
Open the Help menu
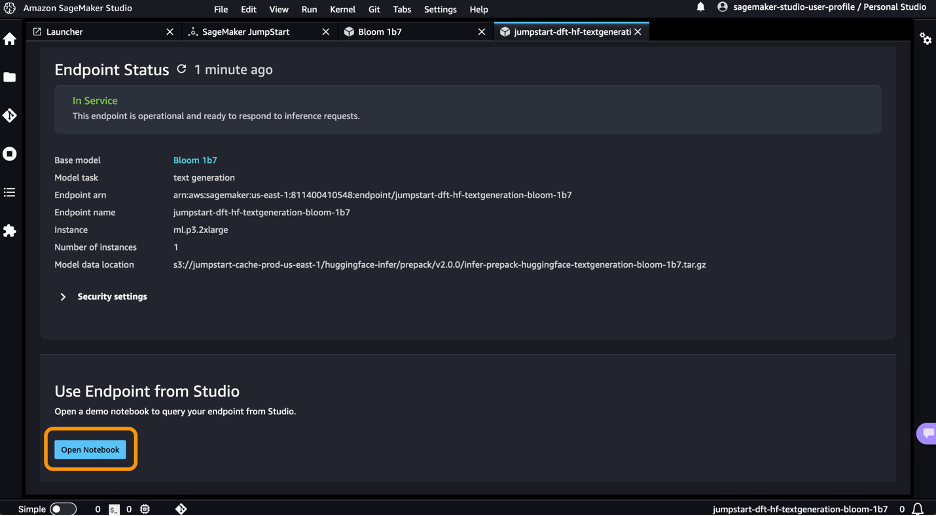click(479, 10)
